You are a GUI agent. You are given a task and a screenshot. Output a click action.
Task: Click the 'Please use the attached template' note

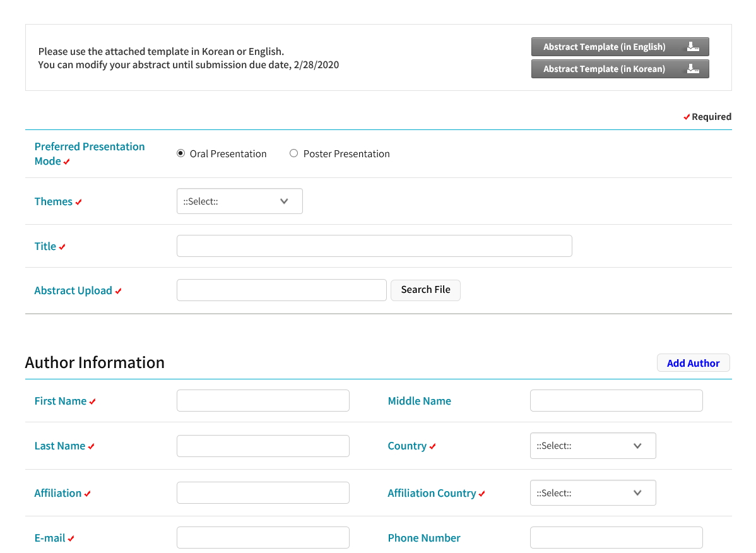pos(161,52)
